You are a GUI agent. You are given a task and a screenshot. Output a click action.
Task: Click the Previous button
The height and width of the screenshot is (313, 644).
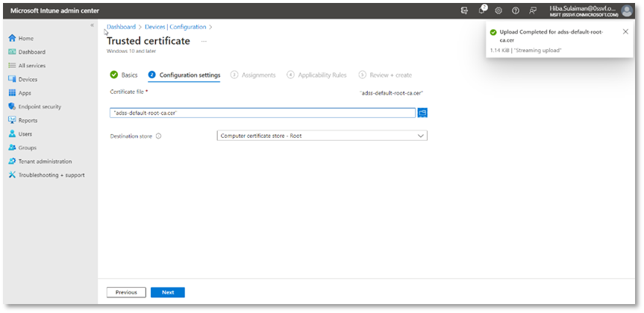tap(126, 292)
